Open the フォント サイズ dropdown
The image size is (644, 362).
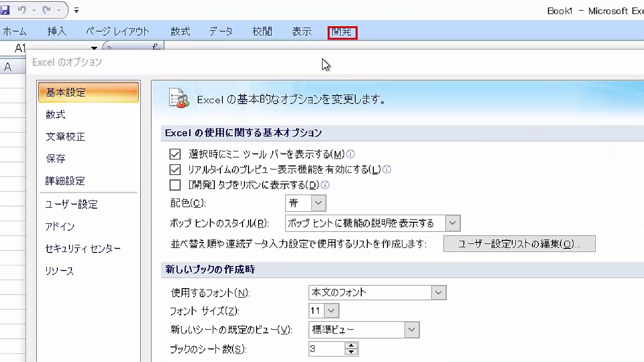pos(331,311)
